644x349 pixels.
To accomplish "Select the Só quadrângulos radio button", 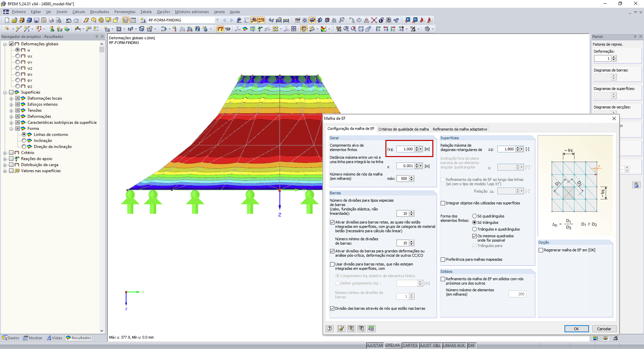I will pos(475,216).
